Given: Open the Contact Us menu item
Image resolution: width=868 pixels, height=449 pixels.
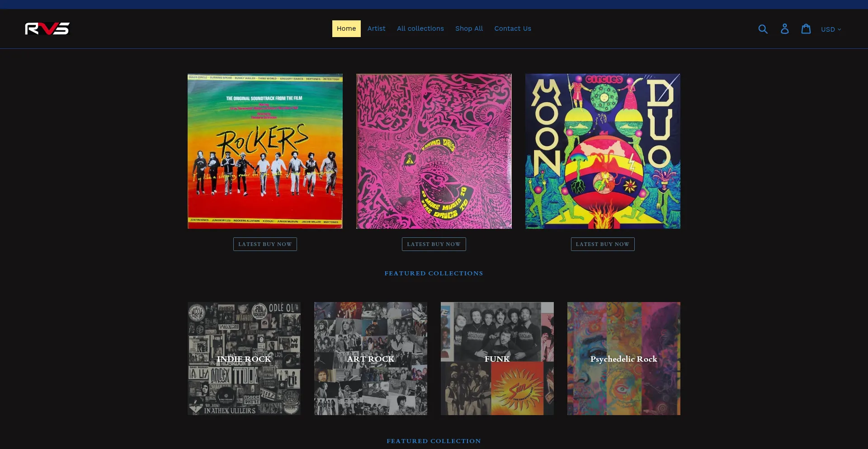Looking at the screenshot, I should [513, 28].
